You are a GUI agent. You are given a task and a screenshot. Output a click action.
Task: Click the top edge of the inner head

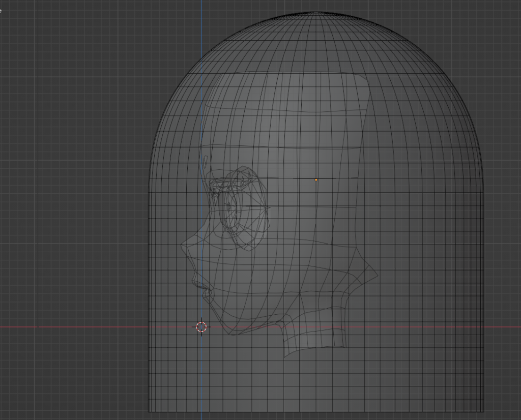click(285, 73)
